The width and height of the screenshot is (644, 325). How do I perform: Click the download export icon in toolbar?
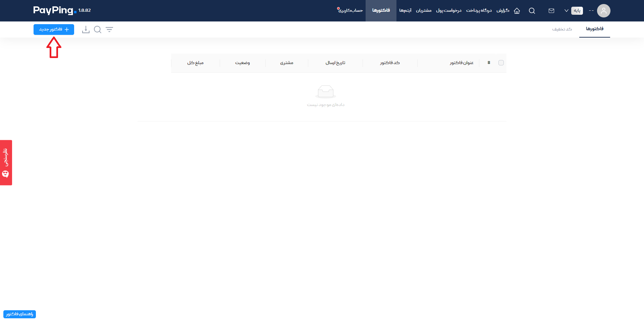[86, 30]
